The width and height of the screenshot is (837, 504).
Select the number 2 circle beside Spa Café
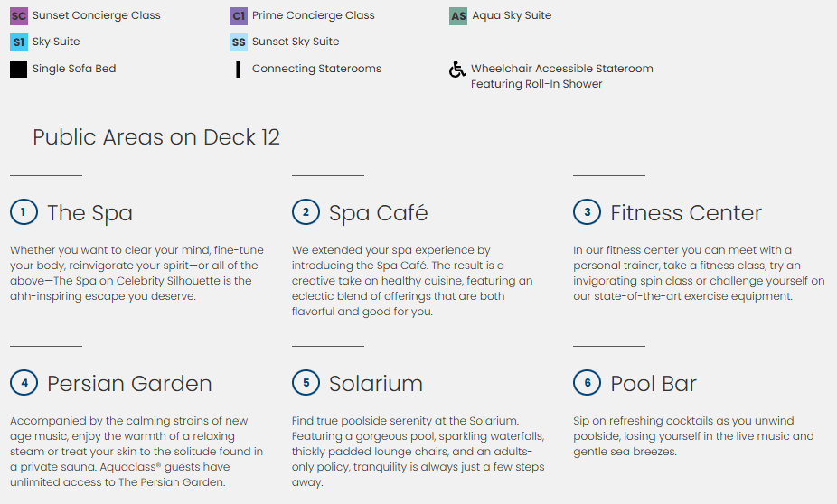306,212
